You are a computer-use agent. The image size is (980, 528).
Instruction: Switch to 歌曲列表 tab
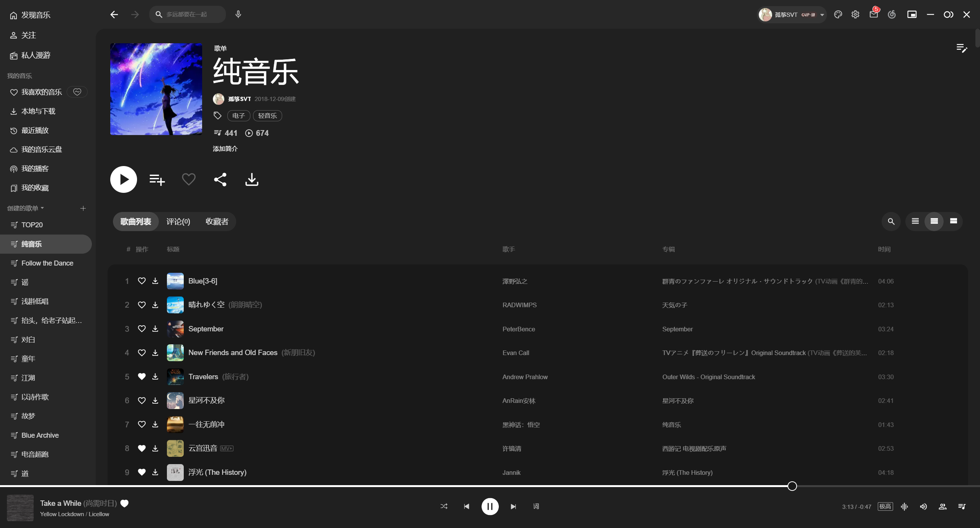pos(135,221)
